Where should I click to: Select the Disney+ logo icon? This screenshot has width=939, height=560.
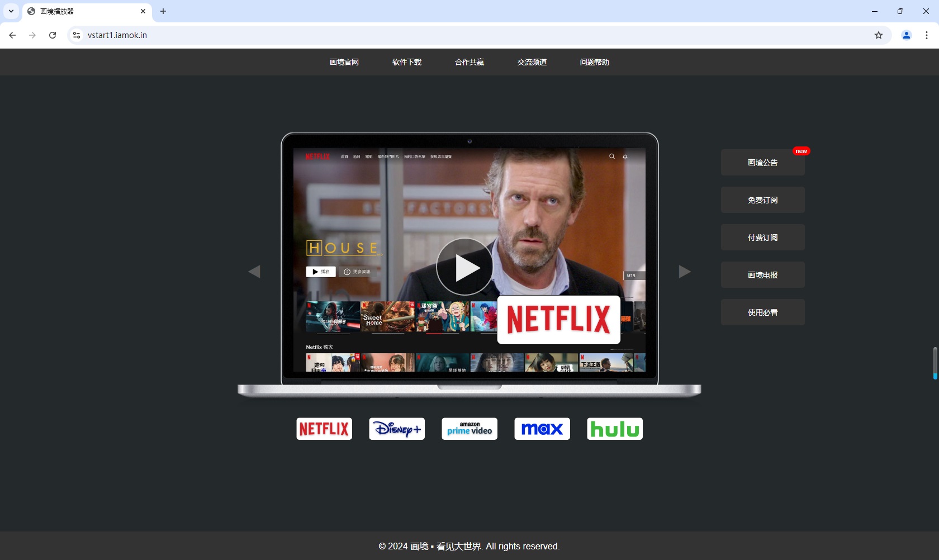[397, 429]
